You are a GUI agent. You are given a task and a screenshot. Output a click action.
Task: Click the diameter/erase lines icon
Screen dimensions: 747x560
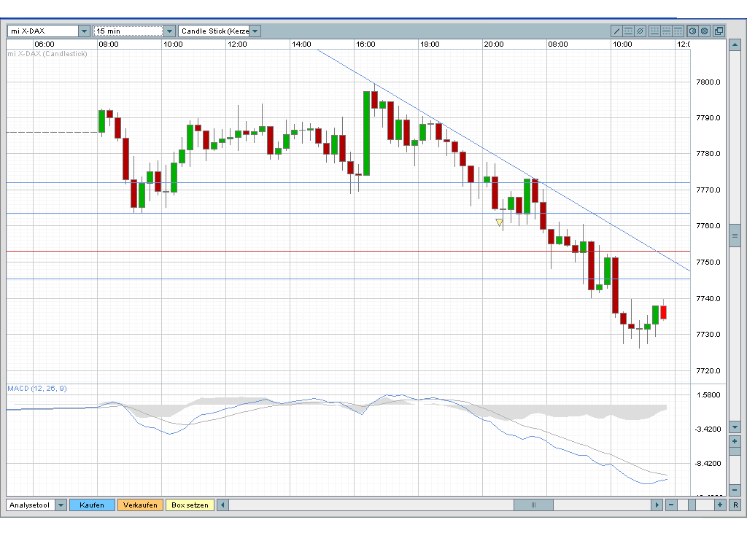(640, 31)
